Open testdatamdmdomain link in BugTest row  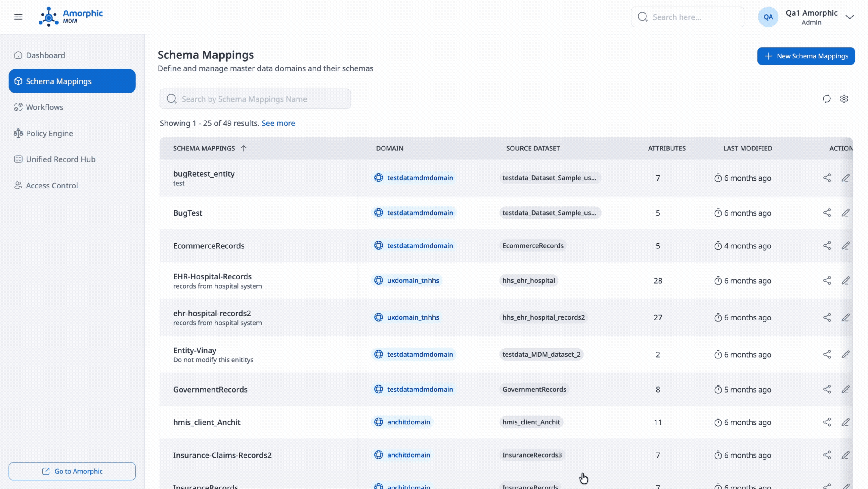point(414,213)
